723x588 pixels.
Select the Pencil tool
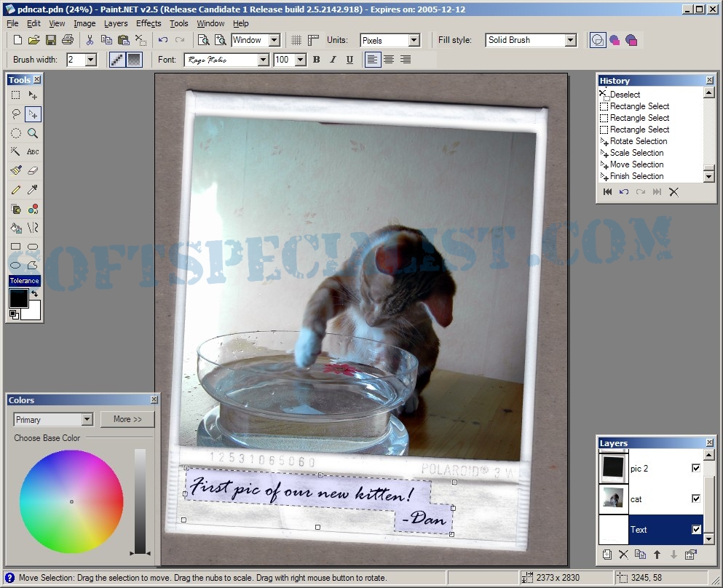[16, 190]
